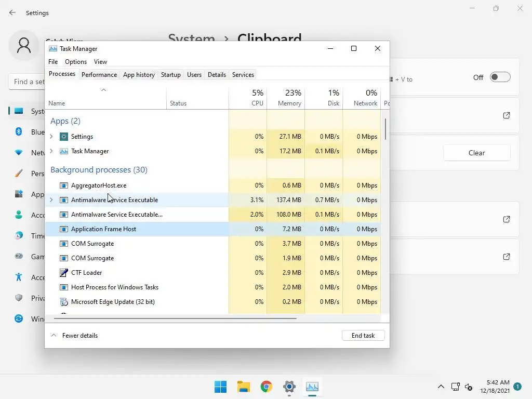Click the Settings app icon in process list

coord(64,137)
